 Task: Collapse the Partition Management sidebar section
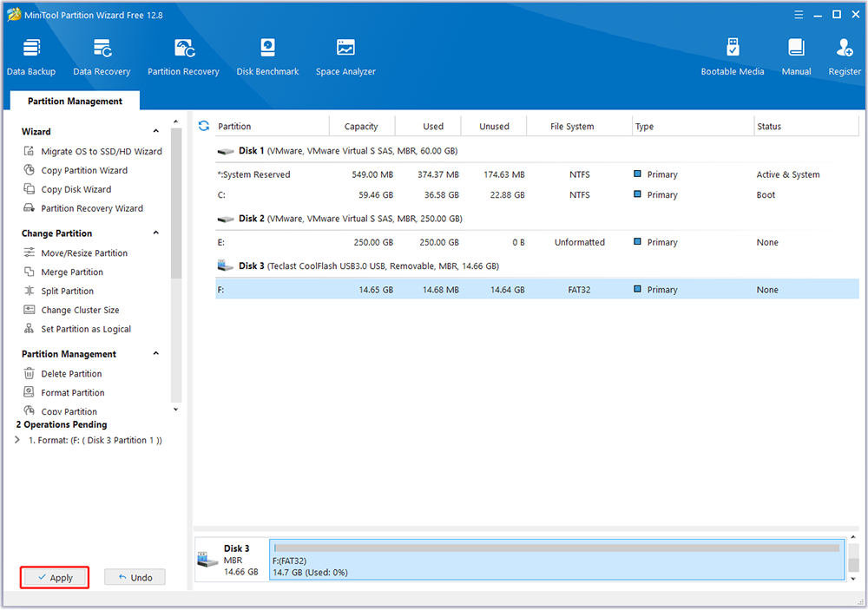[156, 353]
